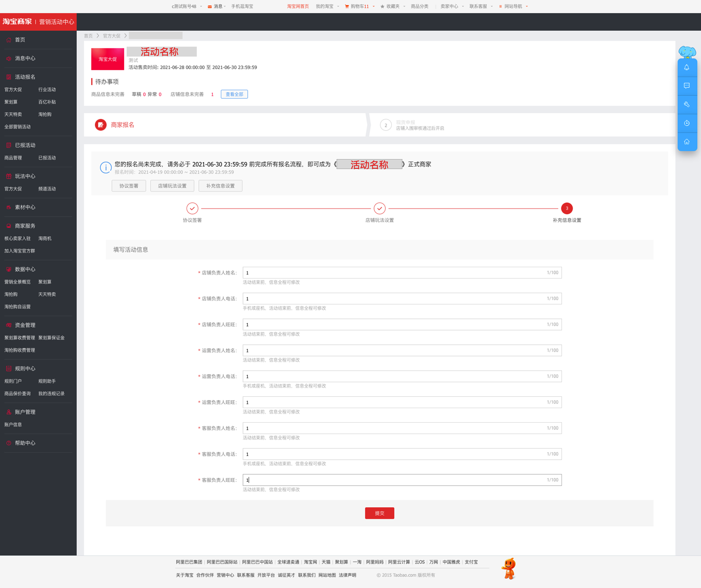The height and width of the screenshot is (588, 701).
Task: Expand the 卖家中心 dropdown
Action: (452, 7)
